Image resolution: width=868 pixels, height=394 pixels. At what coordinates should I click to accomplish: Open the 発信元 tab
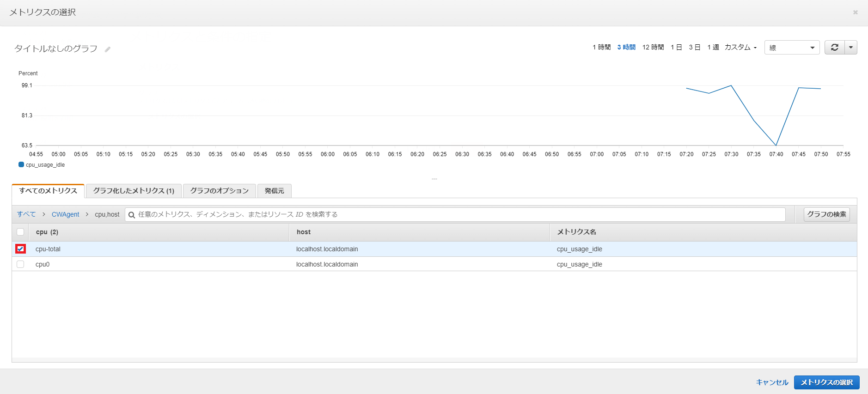pyautogui.click(x=275, y=191)
